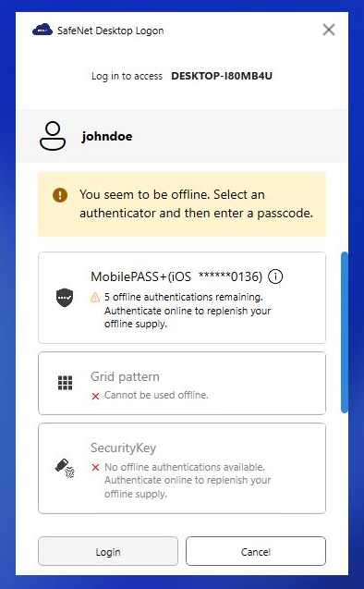Click the blue vertical scrollbar thumb
Image resolution: width=364 pixels, height=589 pixels.
(344, 333)
